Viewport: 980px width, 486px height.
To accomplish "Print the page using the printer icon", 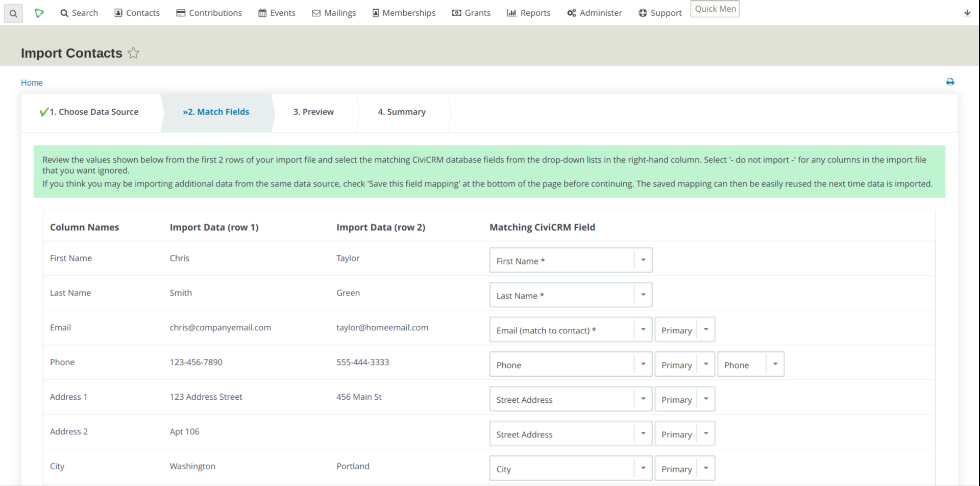I will click(950, 82).
